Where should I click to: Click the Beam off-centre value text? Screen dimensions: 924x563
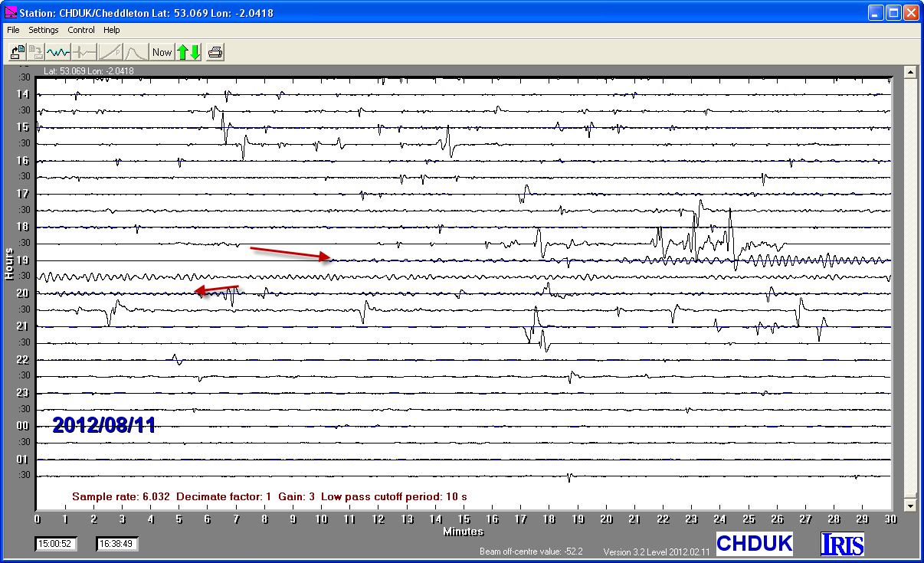tap(530, 552)
